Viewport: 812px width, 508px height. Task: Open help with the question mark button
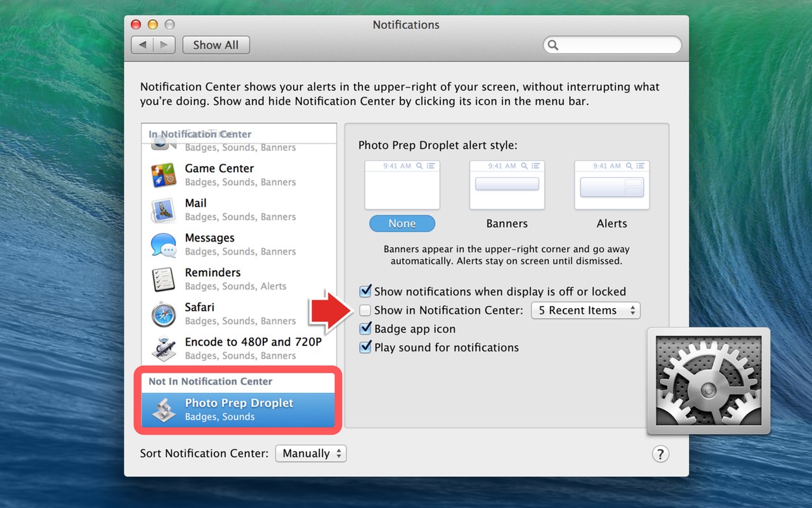(x=660, y=454)
